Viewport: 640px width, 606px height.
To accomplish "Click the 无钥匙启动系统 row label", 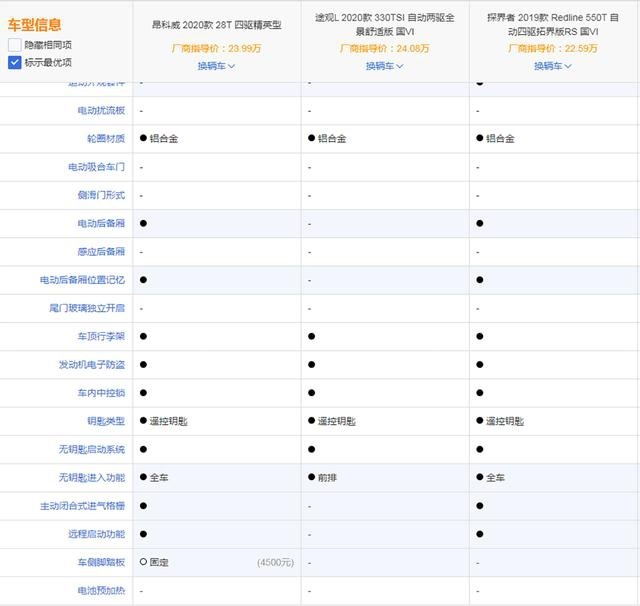I will [92, 449].
